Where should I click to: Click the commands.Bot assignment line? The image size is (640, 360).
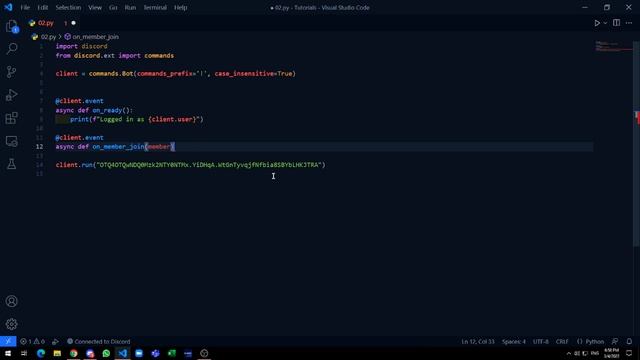[x=176, y=73]
